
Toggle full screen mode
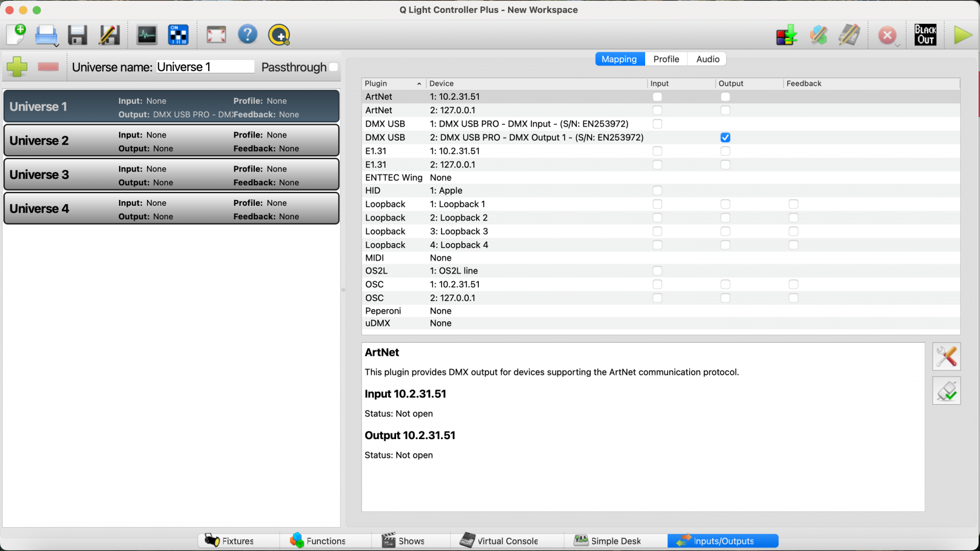pyautogui.click(x=216, y=35)
